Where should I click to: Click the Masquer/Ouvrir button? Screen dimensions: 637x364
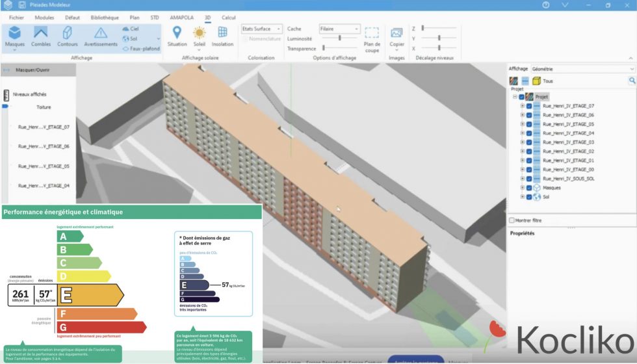[38, 70]
